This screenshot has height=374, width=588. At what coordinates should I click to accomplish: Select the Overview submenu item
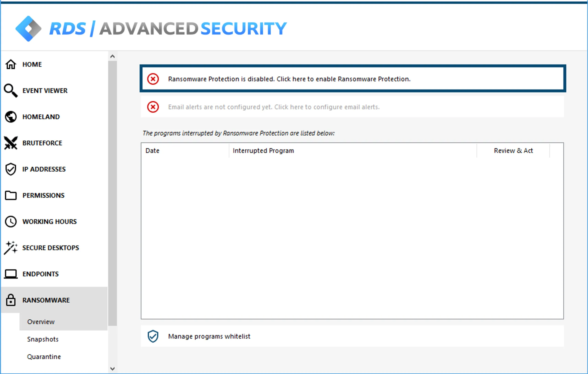tap(41, 322)
